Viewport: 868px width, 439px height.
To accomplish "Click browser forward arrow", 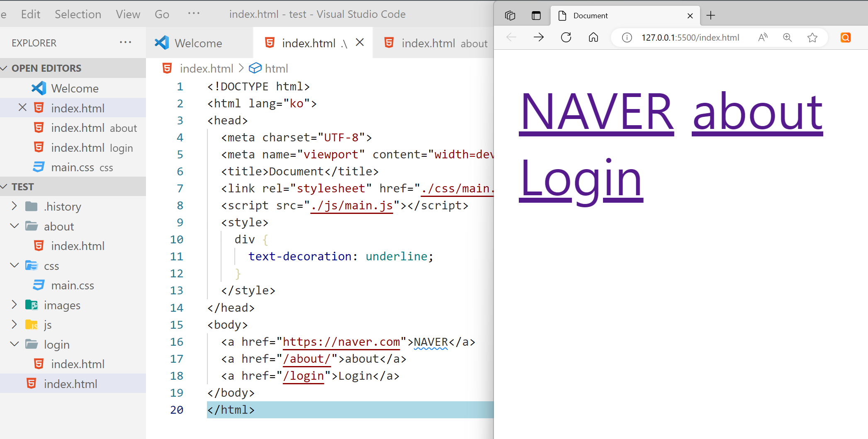I will click(x=539, y=37).
